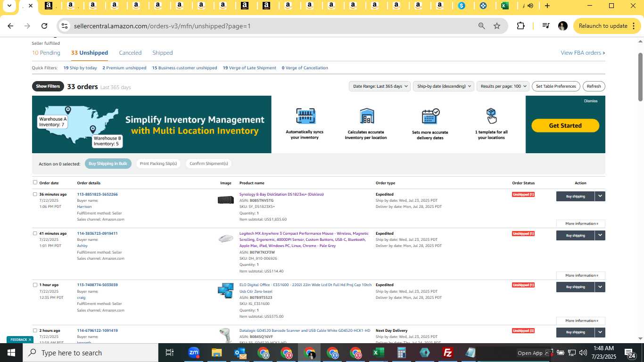Expand More information for order 114-3836723-0919411

[x=581, y=275]
